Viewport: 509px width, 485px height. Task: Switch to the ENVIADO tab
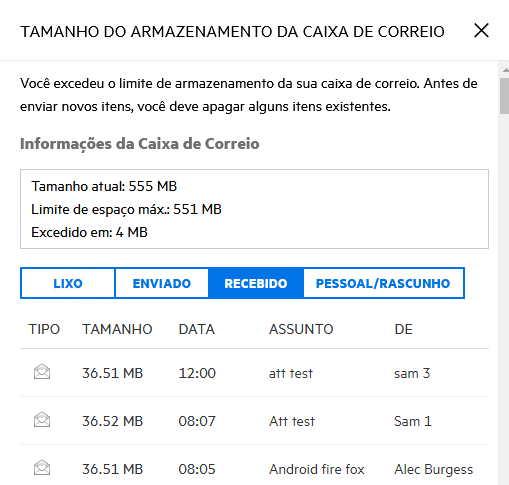162,283
